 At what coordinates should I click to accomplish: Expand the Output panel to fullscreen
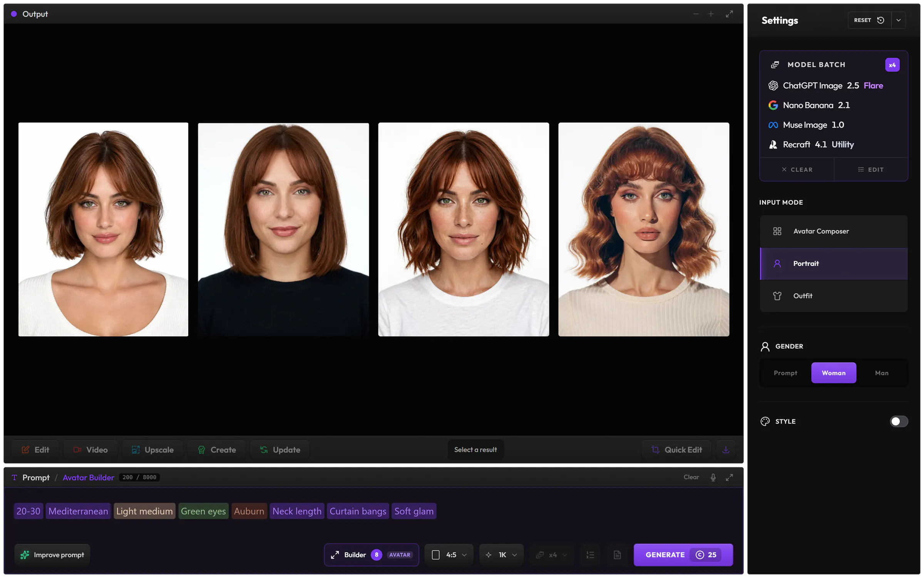pyautogui.click(x=729, y=14)
